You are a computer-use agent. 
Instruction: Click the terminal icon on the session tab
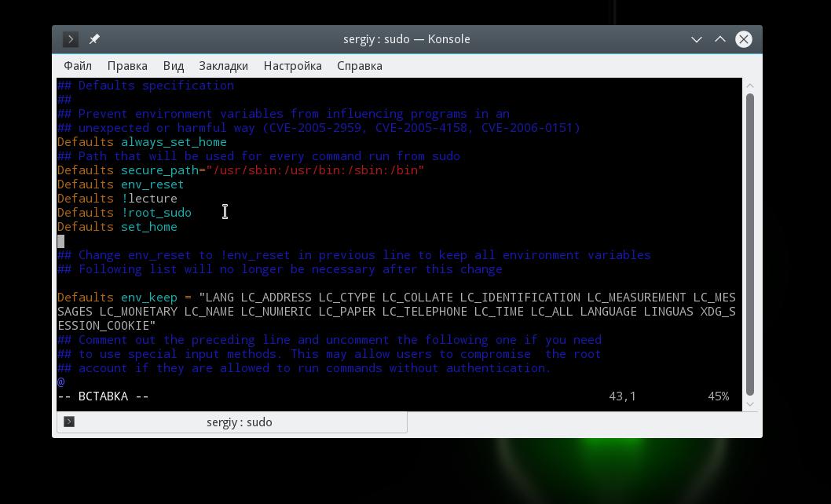coord(69,422)
